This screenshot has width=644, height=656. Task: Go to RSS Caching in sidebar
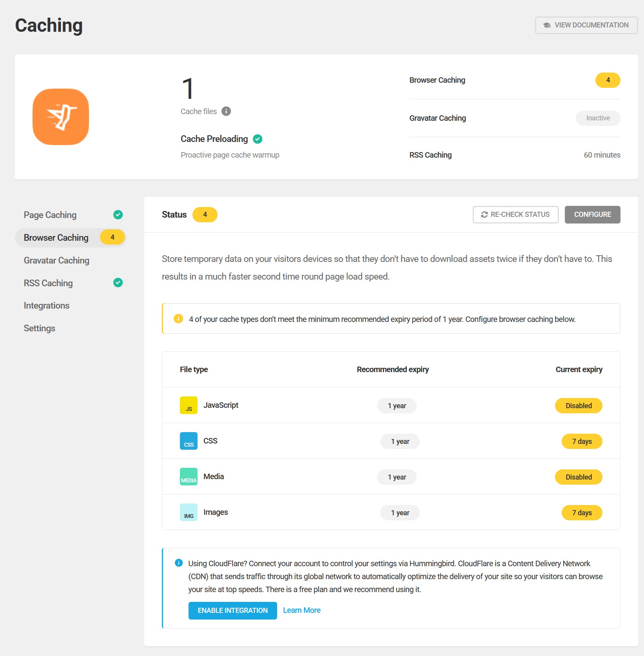tap(48, 283)
